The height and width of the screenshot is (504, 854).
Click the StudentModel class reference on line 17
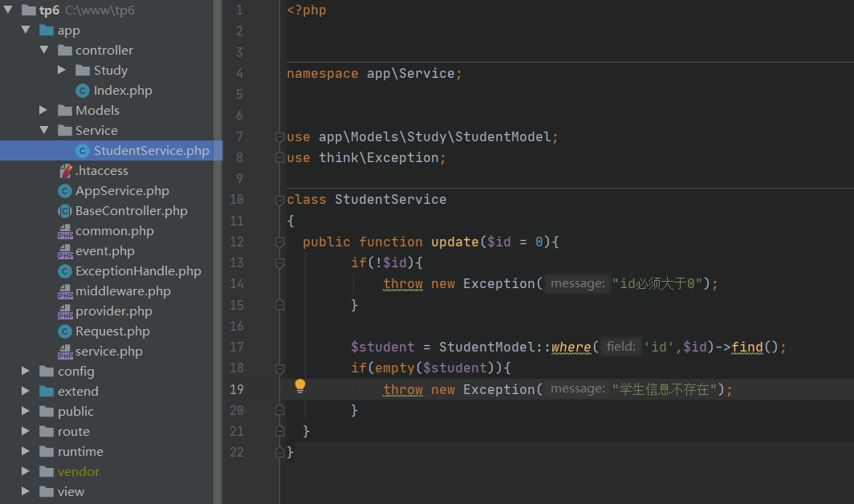pyautogui.click(x=487, y=347)
